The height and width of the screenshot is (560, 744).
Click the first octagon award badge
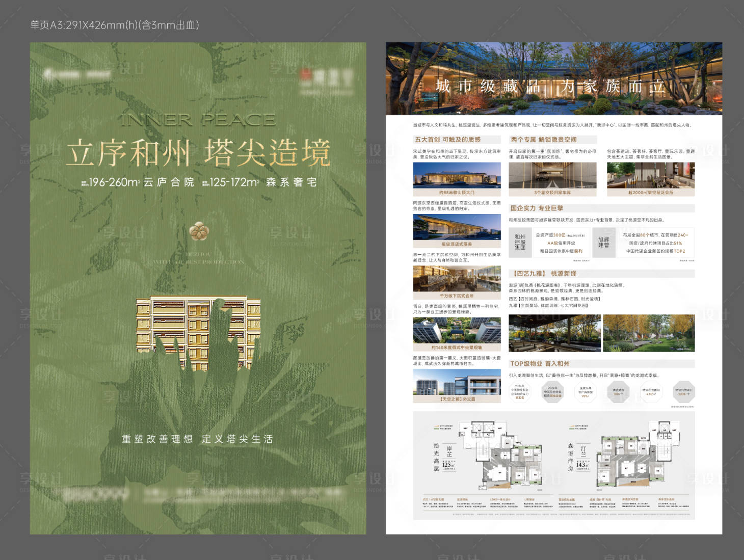click(519, 392)
